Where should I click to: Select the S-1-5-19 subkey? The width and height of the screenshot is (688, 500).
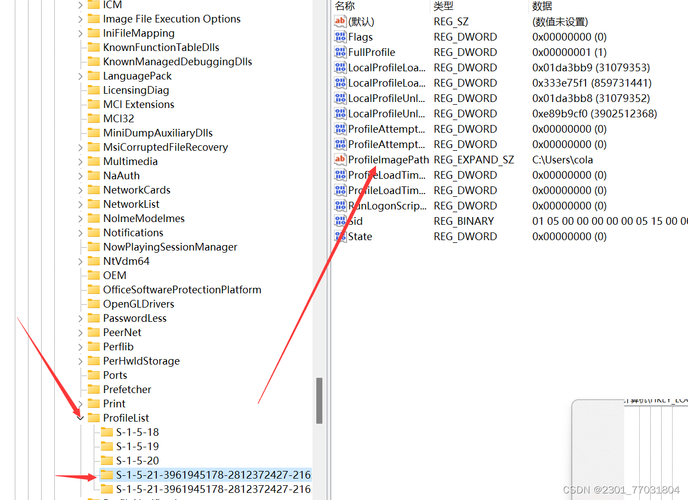pos(137,446)
